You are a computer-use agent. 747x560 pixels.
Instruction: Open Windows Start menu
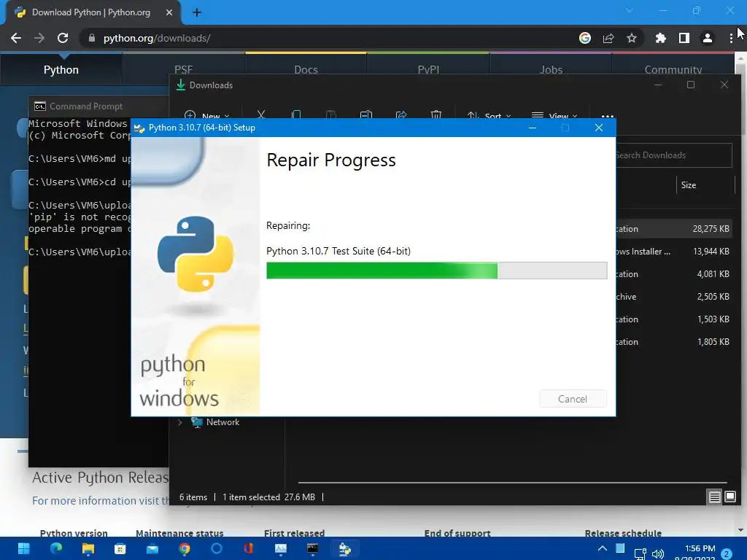coord(24,548)
